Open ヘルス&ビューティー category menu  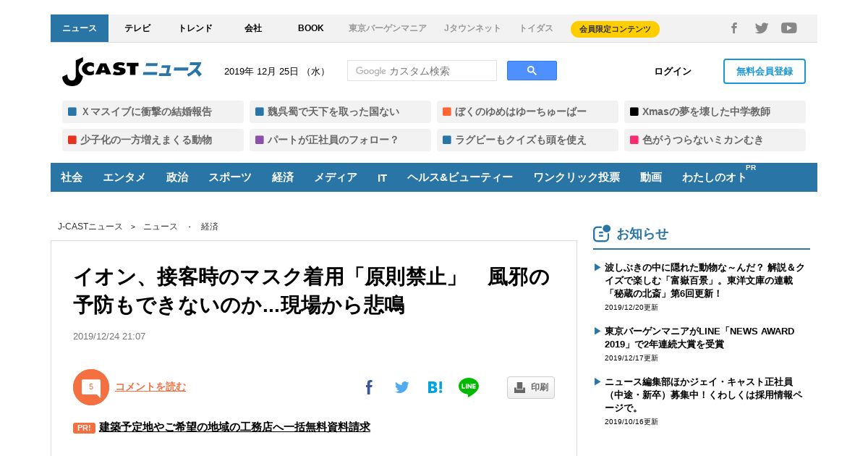[x=460, y=177]
